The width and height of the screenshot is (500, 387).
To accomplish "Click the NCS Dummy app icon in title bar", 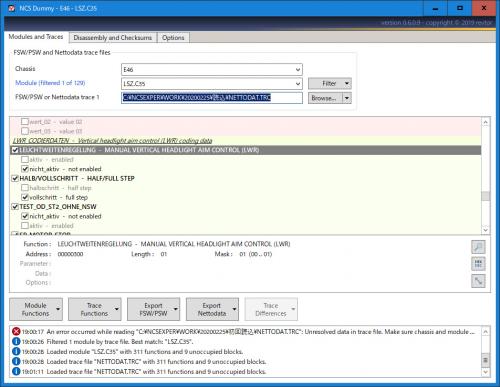I will (12, 8).
